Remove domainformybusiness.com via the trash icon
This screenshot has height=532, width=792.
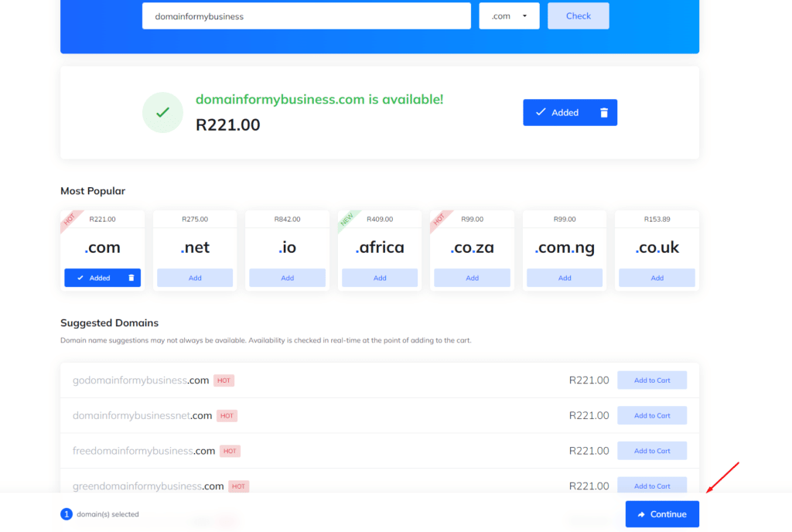coord(604,112)
